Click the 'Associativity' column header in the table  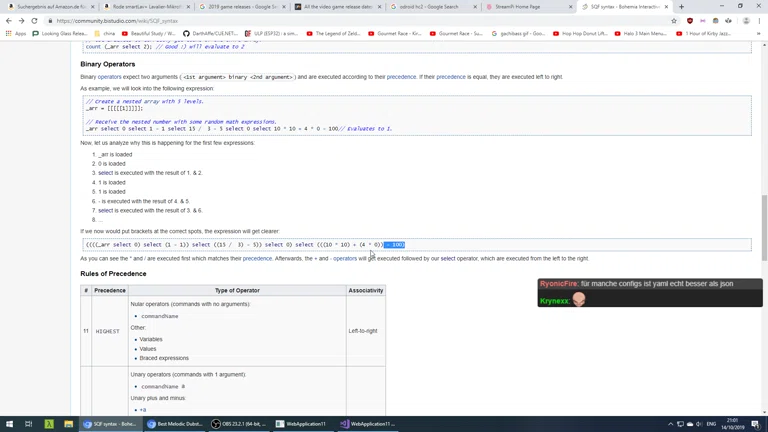365,290
